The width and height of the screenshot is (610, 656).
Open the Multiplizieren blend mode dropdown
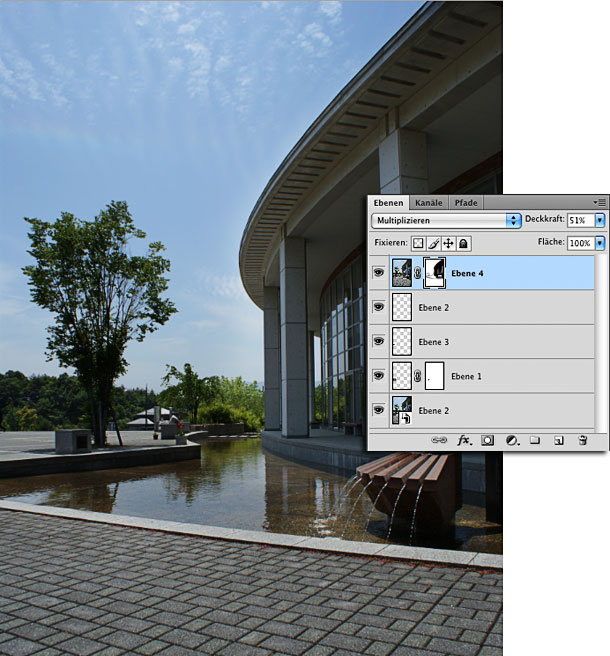(446, 220)
